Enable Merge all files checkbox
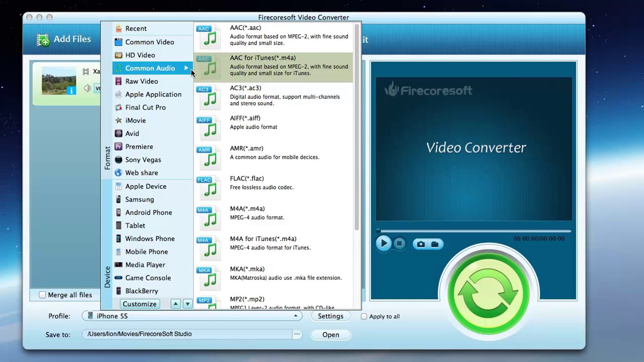 (x=42, y=295)
